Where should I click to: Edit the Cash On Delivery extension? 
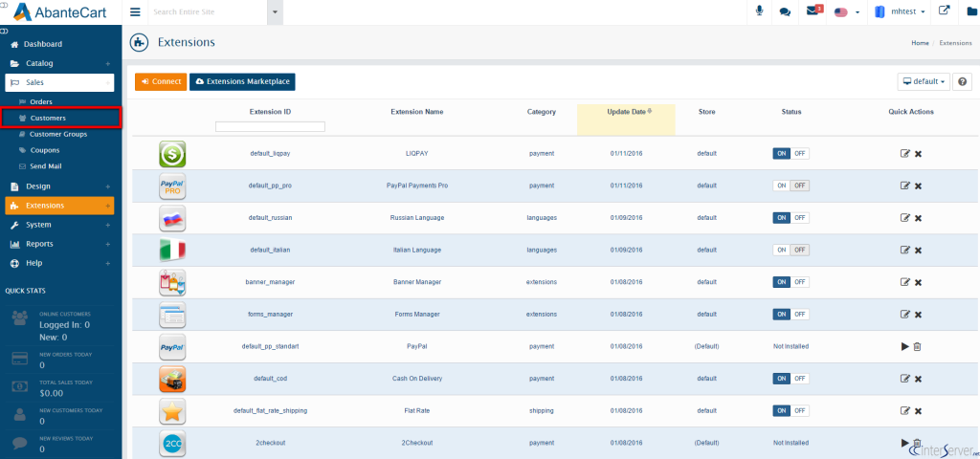[x=904, y=379]
